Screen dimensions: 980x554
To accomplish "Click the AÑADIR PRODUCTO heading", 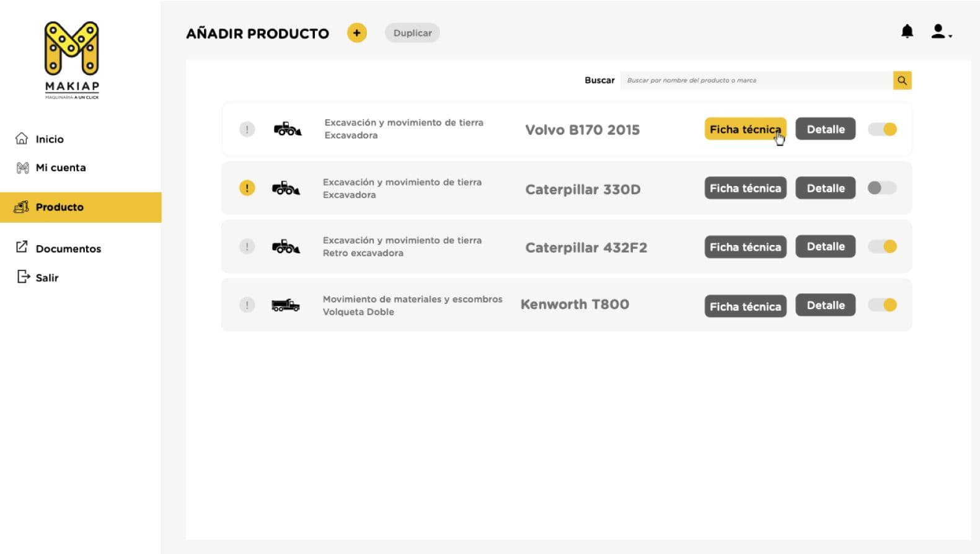I will pyautogui.click(x=258, y=34).
